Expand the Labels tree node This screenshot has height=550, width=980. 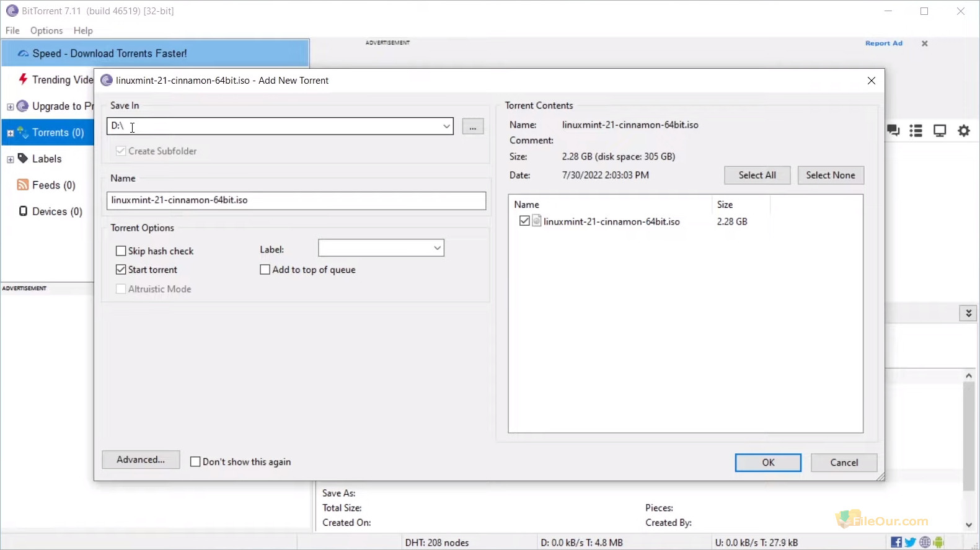(10, 159)
